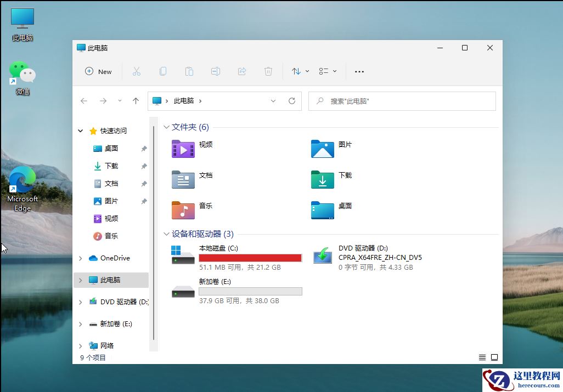The width and height of the screenshot is (563, 392).
Task: Select the Rename icon in the toolbar
Action: pyautogui.click(x=216, y=71)
